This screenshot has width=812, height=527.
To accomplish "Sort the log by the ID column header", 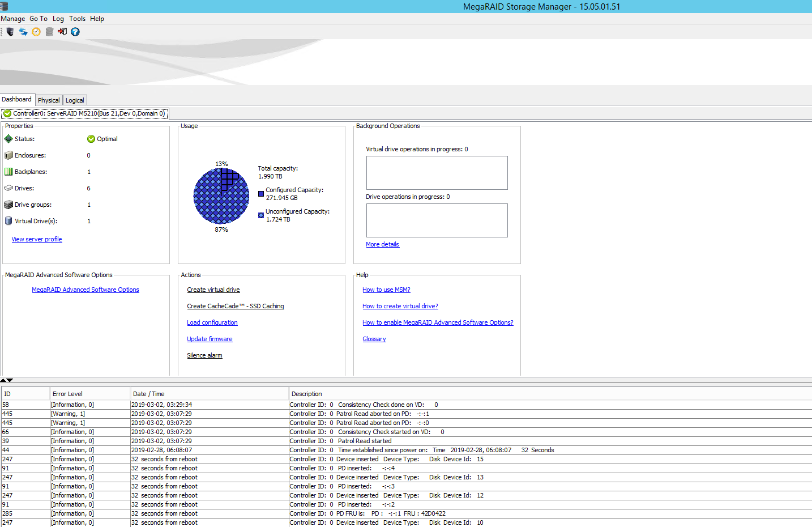I will tap(25, 394).
